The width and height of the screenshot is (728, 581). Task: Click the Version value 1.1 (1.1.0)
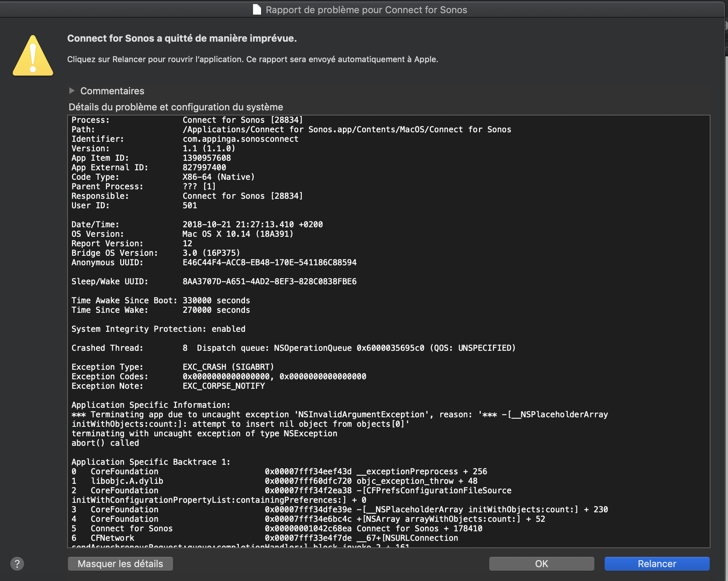pyautogui.click(x=209, y=148)
